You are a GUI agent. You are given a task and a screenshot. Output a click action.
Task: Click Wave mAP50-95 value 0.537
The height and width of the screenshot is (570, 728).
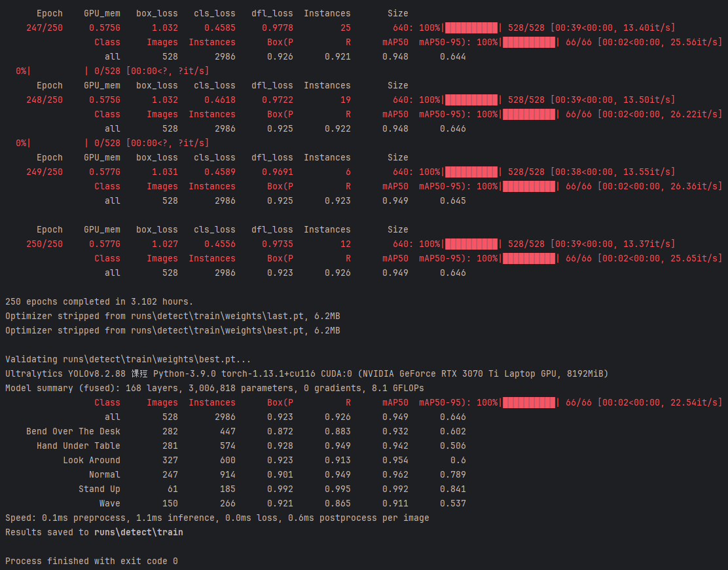(452, 503)
